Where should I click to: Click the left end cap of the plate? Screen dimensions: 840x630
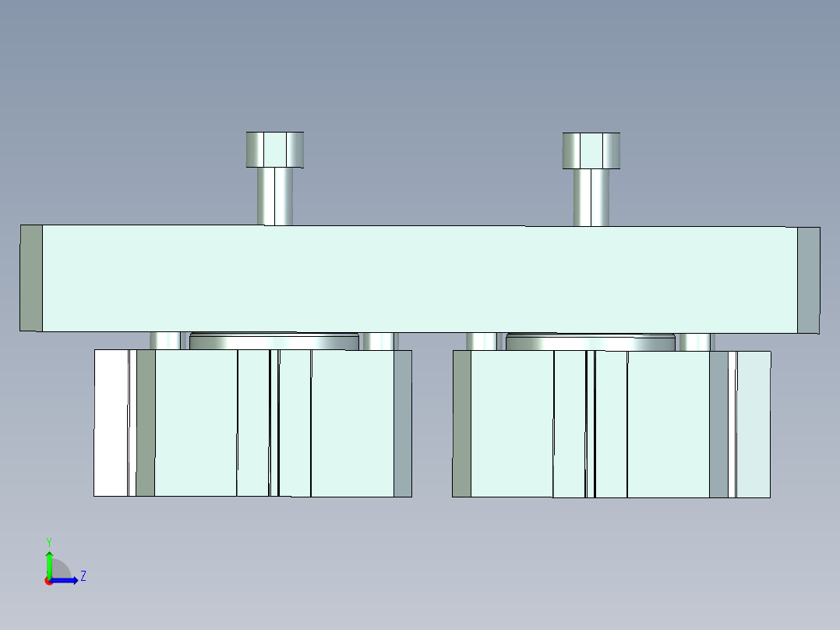coord(31,277)
